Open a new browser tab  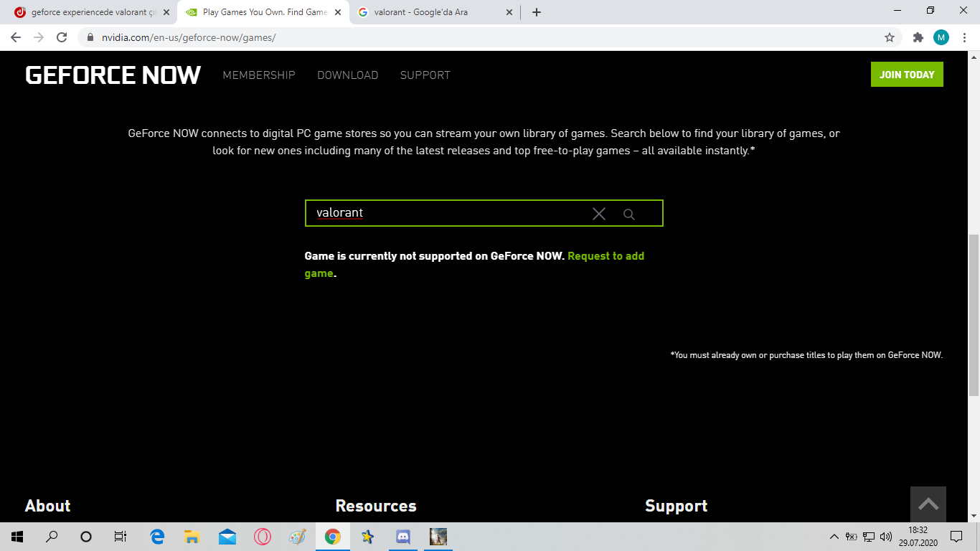pyautogui.click(x=537, y=12)
